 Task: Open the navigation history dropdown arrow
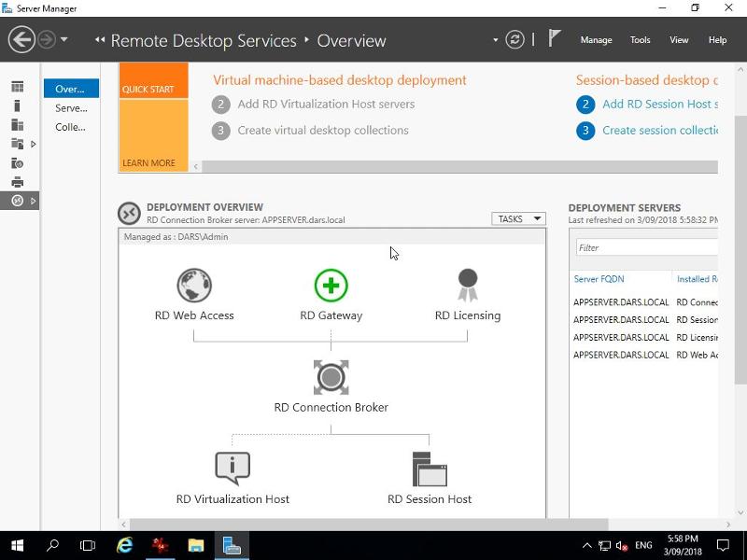click(x=63, y=39)
